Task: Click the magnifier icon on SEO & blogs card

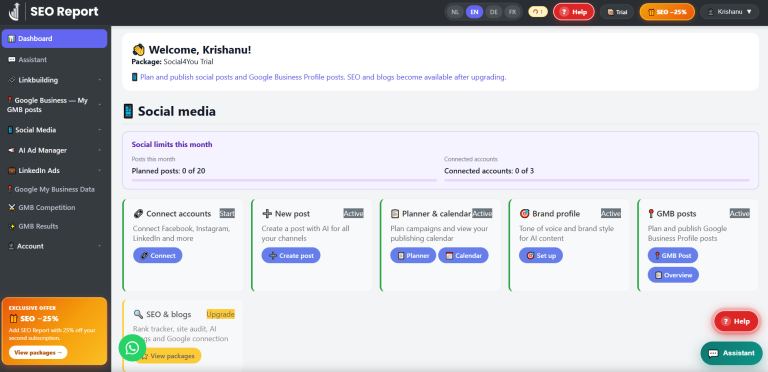Action: [138, 314]
